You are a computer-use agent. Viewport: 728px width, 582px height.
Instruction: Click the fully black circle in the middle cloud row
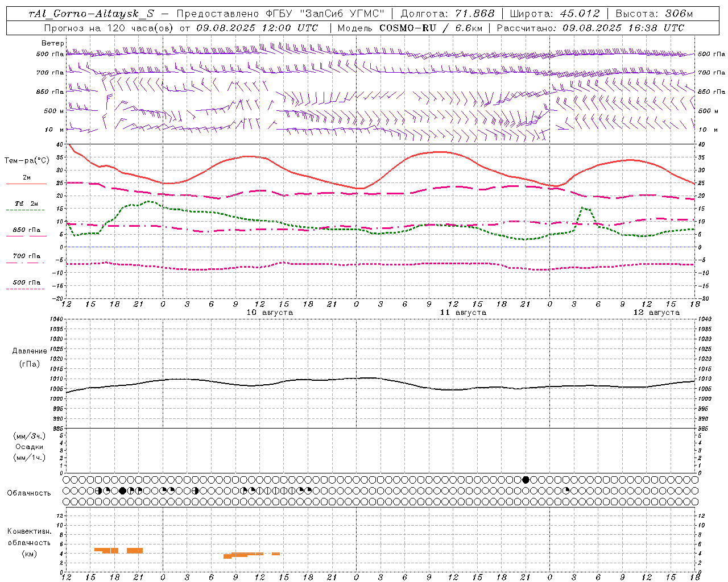[122, 490]
